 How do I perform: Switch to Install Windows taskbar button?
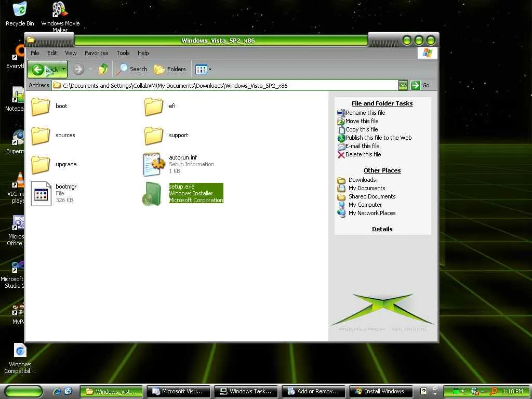[381, 391]
